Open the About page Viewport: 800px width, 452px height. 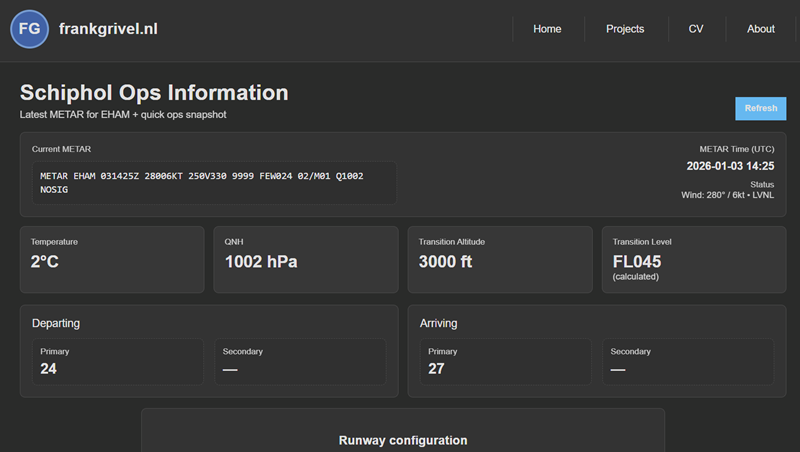[760, 29]
